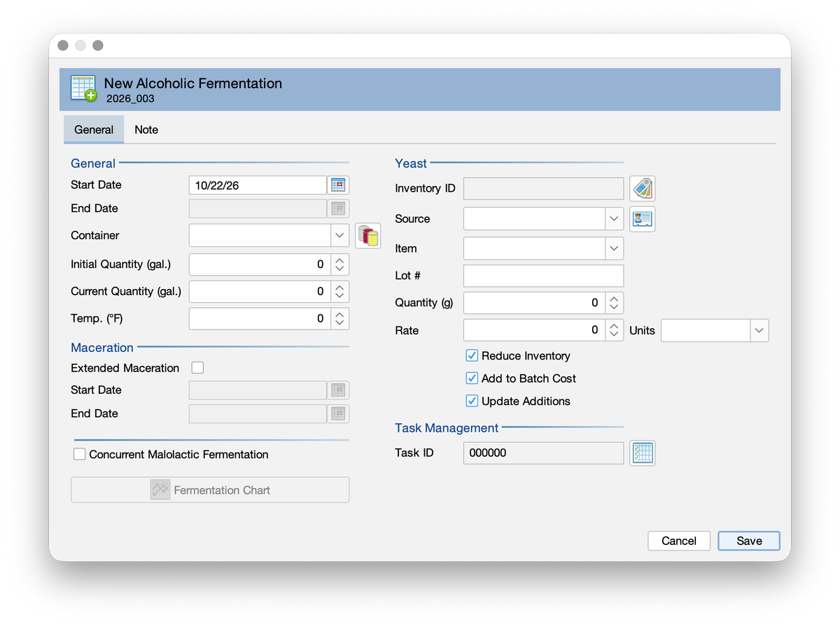Uncheck Add to Batch Cost

[472, 378]
